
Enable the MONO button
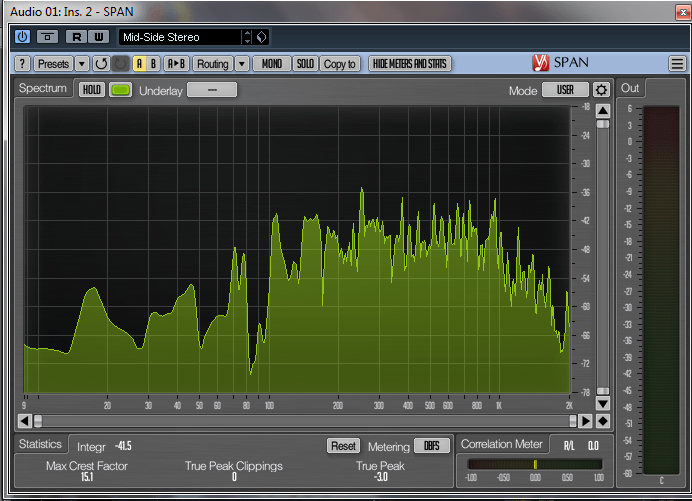click(x=270, y=64)
